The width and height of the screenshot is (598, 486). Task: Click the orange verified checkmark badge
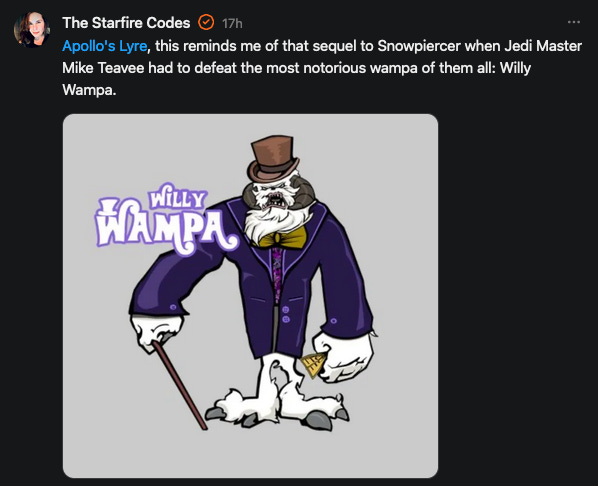pyautogui.click(x=206, y=23)
